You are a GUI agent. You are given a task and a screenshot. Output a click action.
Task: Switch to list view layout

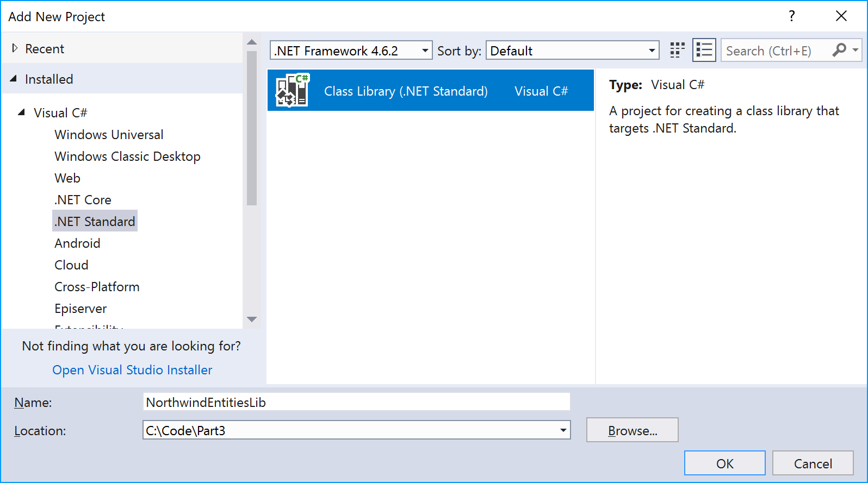click(x=704, y=51)
